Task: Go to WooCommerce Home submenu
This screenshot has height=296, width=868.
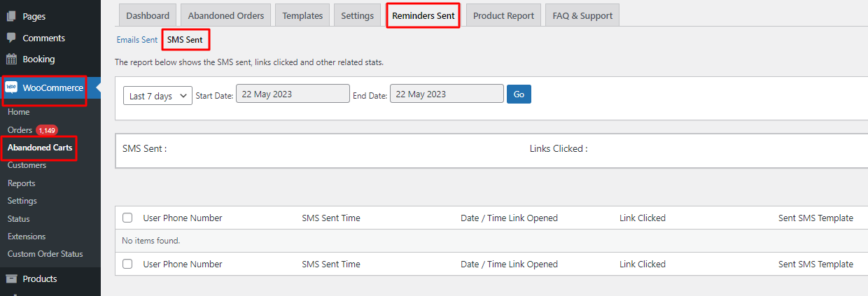Action: pyautogui.click(x=19, y=112)
